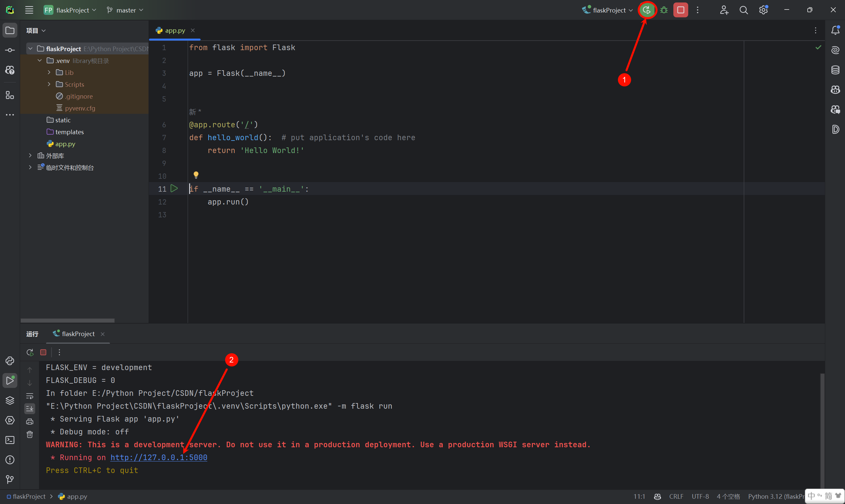
Task: Stop the running flaskProject in top toolbar
Action: point(680,10)
